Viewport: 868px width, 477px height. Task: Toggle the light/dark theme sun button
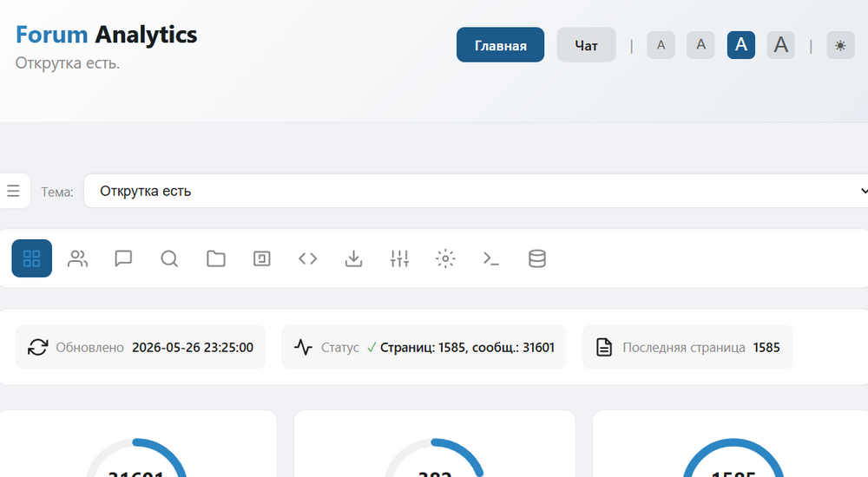pos(840,45)
